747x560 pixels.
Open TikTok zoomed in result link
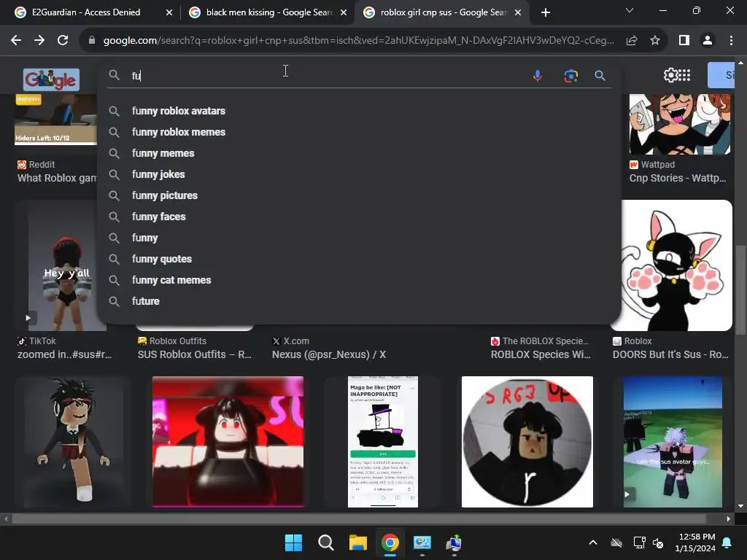tap(64, 355)
